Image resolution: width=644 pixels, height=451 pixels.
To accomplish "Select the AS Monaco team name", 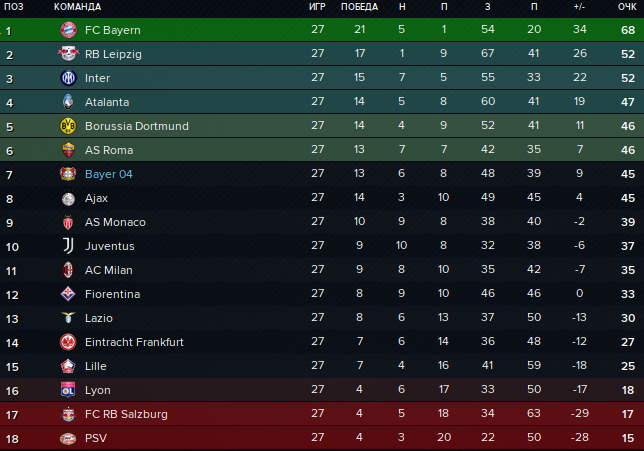I will [x=115, y=222].
